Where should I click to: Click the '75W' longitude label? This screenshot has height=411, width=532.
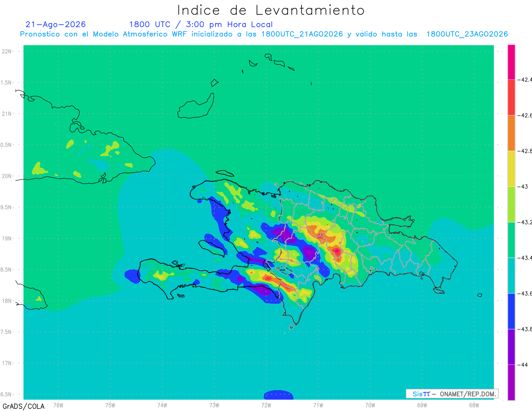[110, 404]
